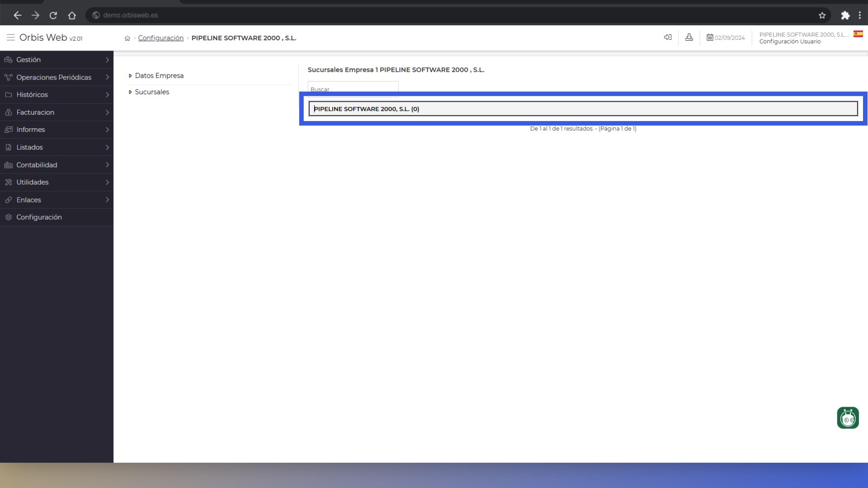
Task: Expand the Informes chevron
Action: [107, 130]
